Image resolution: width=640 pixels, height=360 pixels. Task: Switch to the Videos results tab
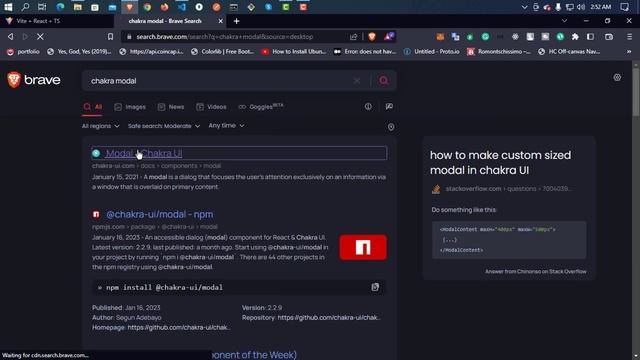(x=211, y=107)
